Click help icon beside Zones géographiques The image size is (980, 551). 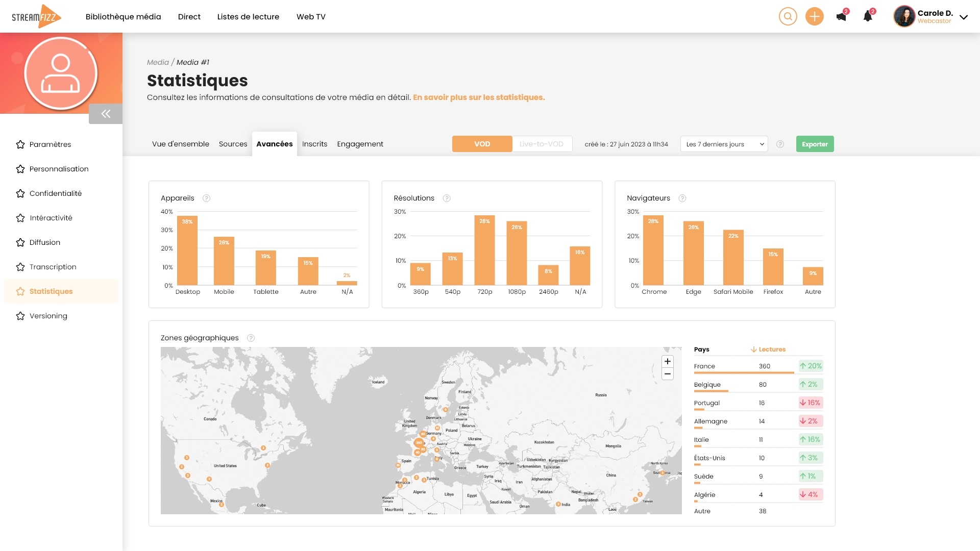(x=251, y=338)
